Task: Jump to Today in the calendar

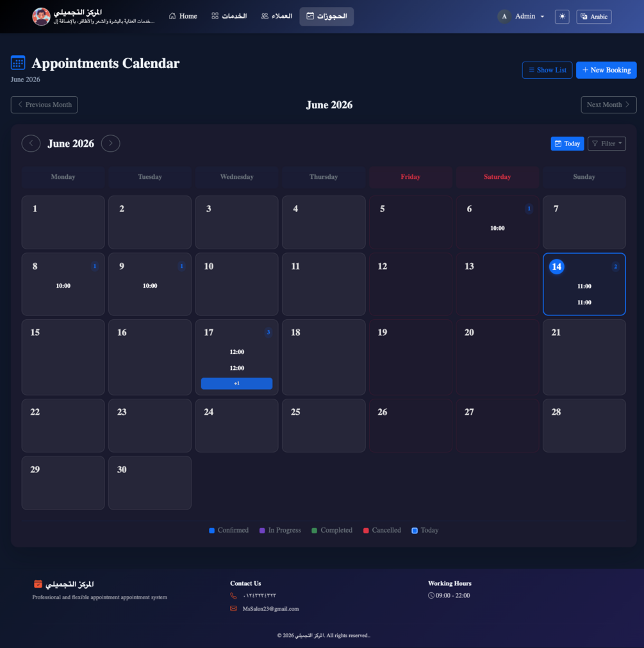Action: click(567, 144)
